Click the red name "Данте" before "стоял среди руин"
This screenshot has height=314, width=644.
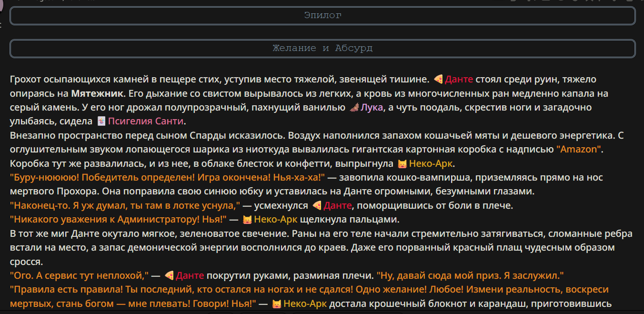click(x=459, y=80)
